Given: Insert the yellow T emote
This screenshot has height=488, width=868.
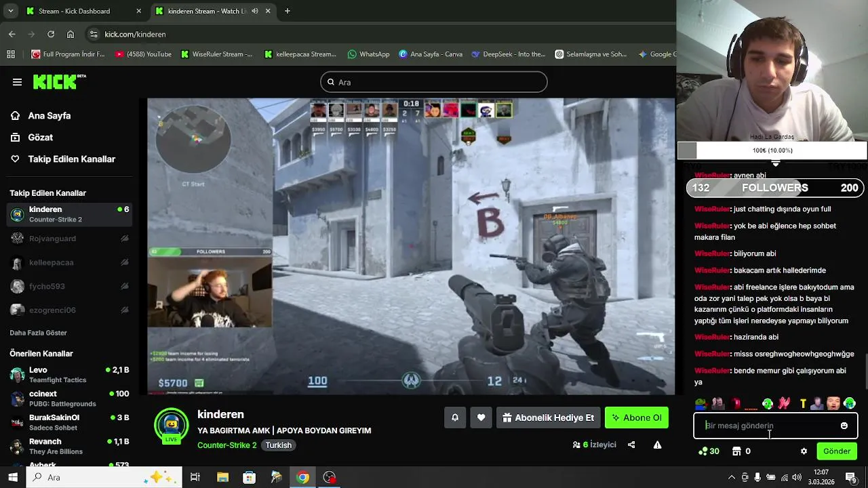Looking at the screenshot, I should [x=803, y=404].
